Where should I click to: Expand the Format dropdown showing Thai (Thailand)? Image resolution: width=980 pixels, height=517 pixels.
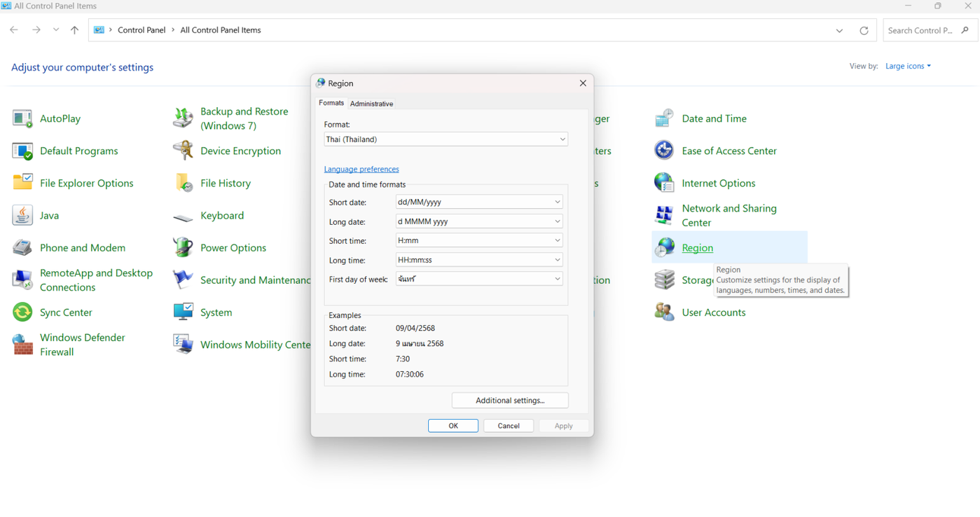[x=446, y=139]
